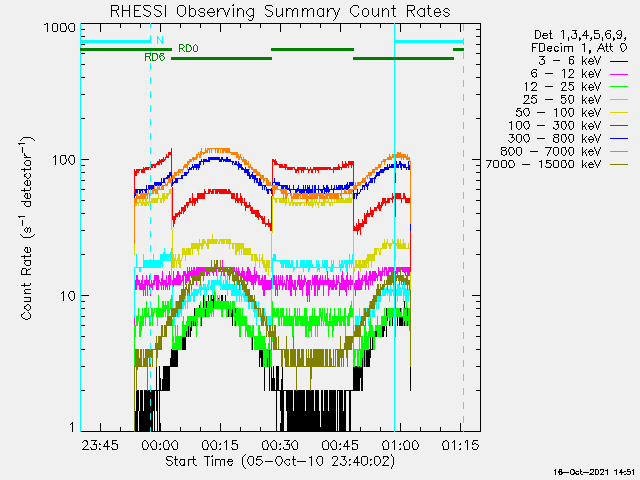Click the orange legend line for 800-7000 keV

619,152
